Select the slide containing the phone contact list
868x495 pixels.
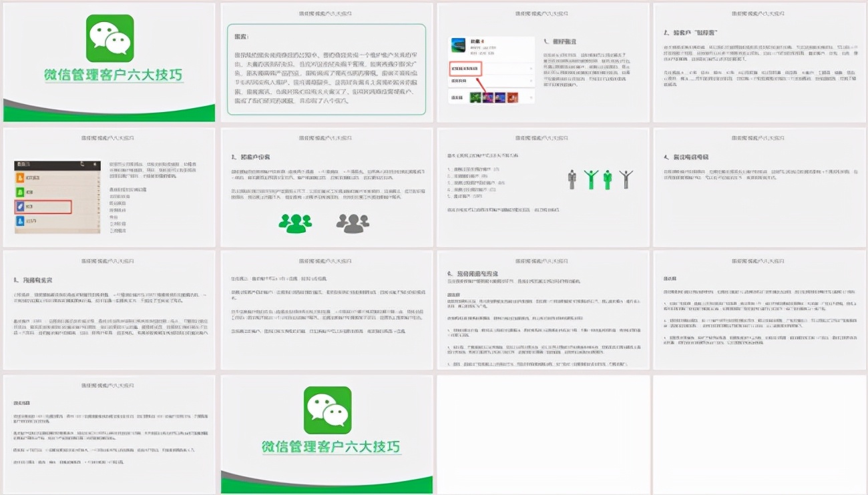pyautogui.click(x=110, y=187)
